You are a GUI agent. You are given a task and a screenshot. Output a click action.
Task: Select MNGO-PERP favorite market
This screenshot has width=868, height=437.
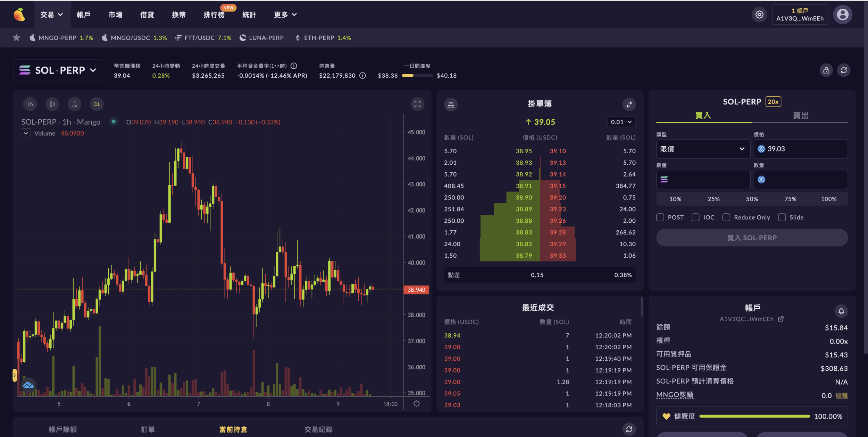point(61,38)
